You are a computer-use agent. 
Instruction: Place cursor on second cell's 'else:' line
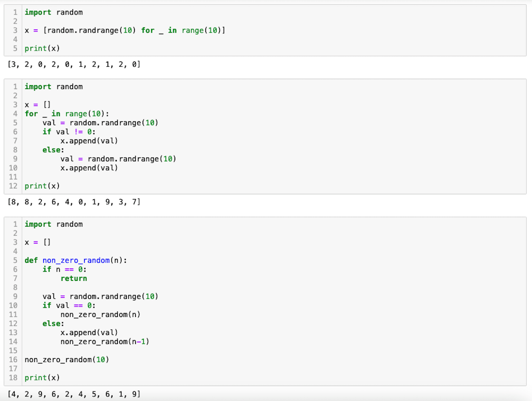click(53, 150)
